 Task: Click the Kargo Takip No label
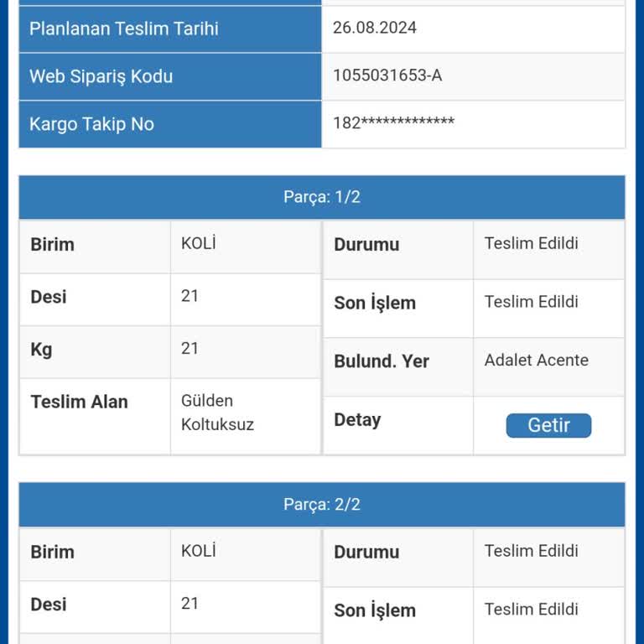[91, 124]
